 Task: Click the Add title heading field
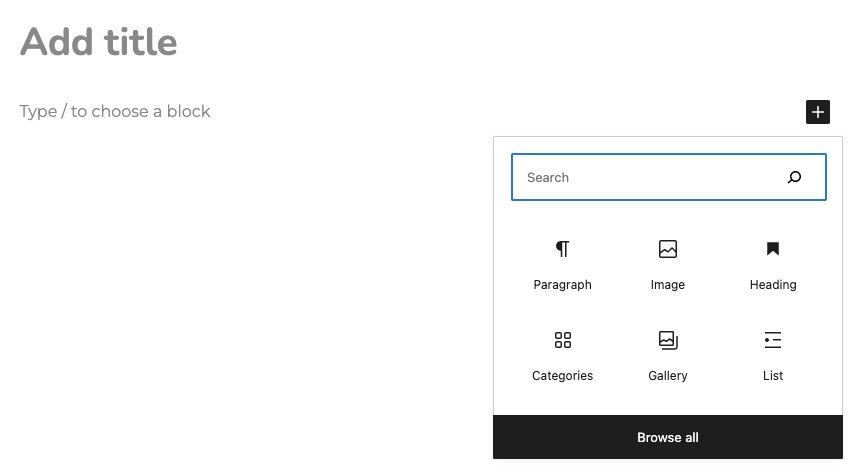click(99, 42)
